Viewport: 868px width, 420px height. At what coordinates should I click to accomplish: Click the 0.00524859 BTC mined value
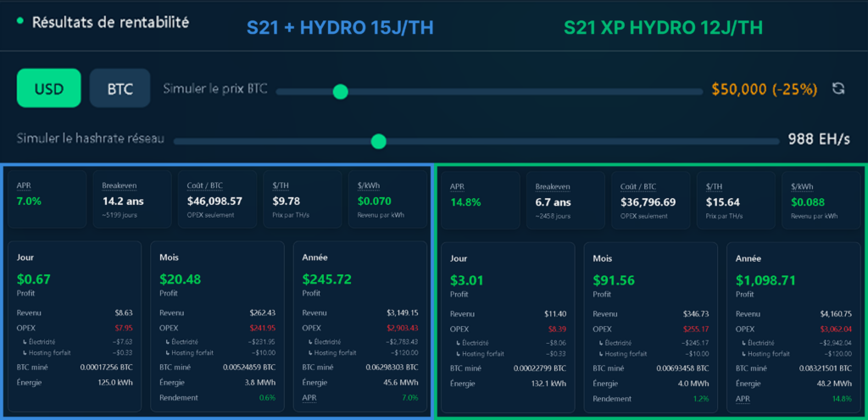click(249, 367)
